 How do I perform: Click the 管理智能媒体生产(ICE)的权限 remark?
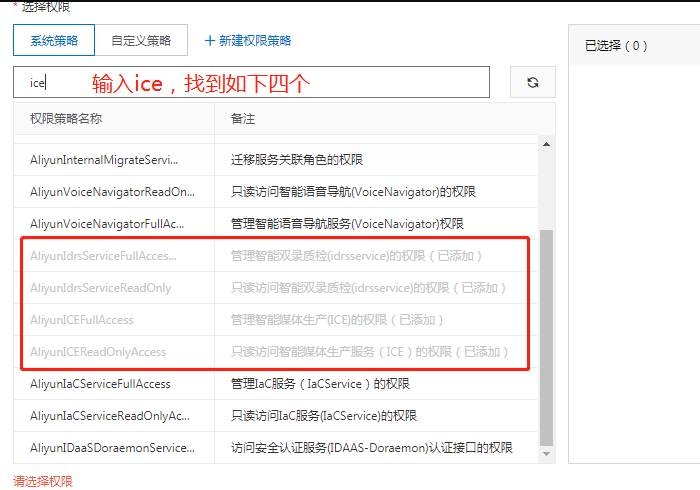337,320
